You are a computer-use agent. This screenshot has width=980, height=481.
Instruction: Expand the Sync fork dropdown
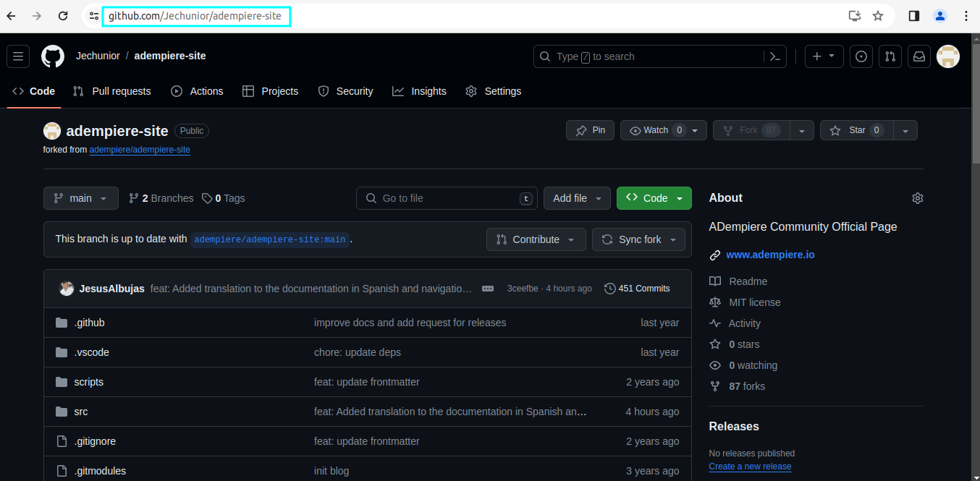[x=638, y=239]
